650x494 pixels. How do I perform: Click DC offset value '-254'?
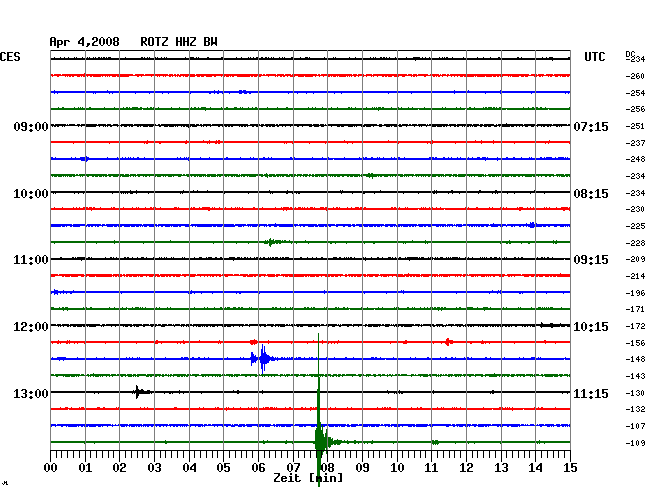point(635,93)
